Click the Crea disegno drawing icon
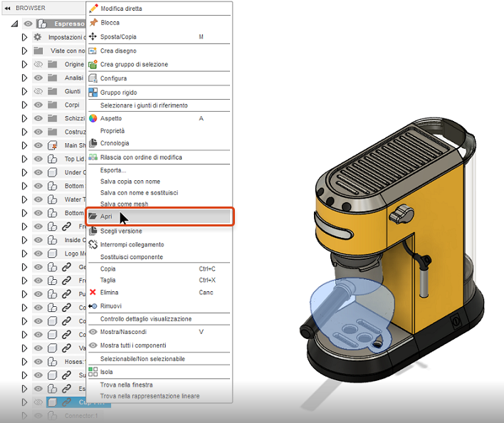The width and height of the screenshot is (504, 423). pos(93,51)
